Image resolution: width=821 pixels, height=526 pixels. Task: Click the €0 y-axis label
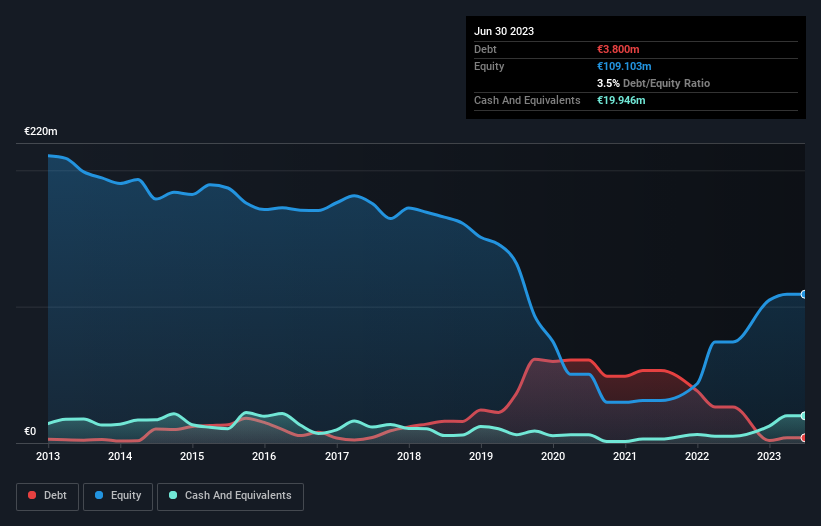click(x=30, y=431)
